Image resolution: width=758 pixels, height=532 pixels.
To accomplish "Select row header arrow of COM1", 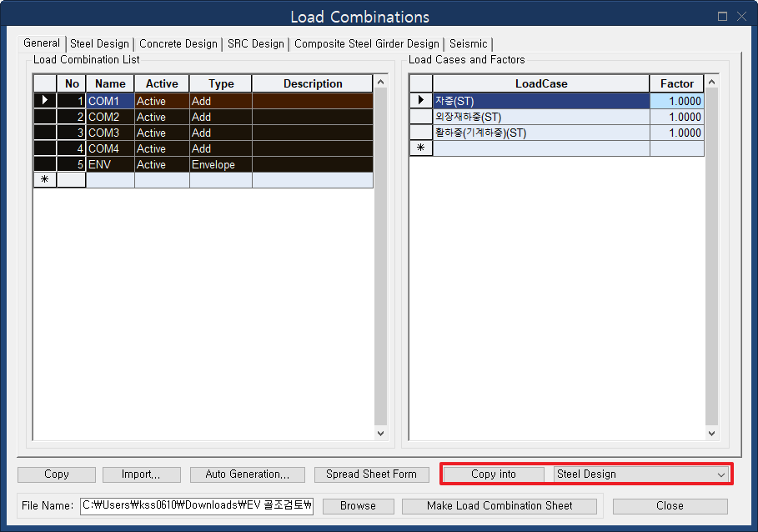I will click(x=45, y=101).
